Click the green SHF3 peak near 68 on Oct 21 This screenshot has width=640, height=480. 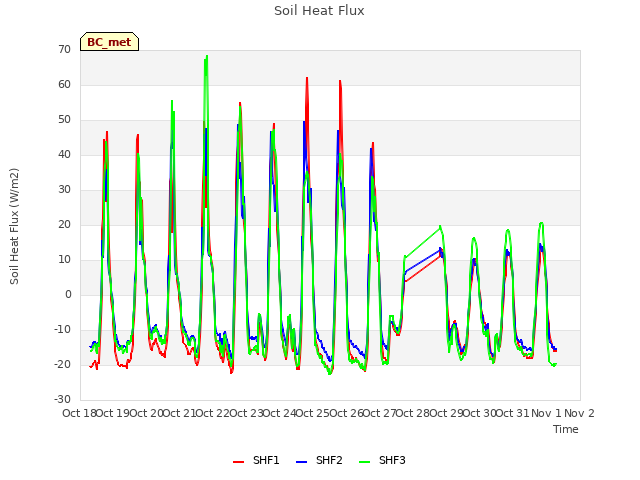pos(207,56)
